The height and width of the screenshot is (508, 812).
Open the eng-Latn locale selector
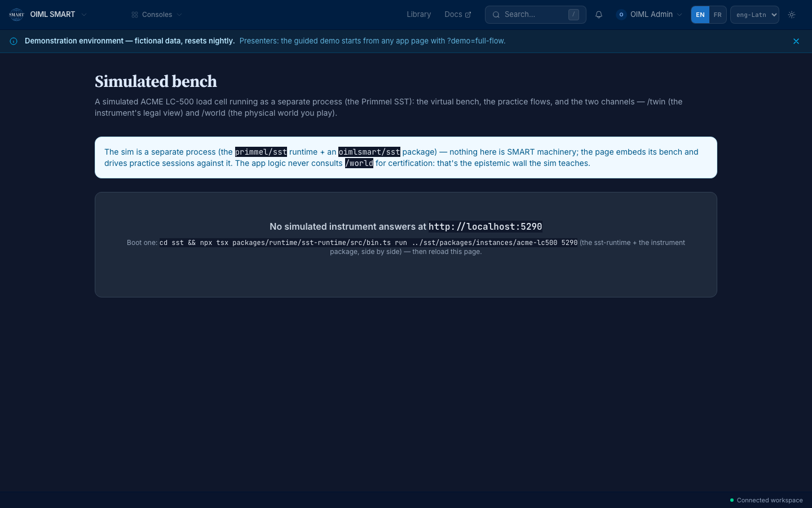[754, 15]
